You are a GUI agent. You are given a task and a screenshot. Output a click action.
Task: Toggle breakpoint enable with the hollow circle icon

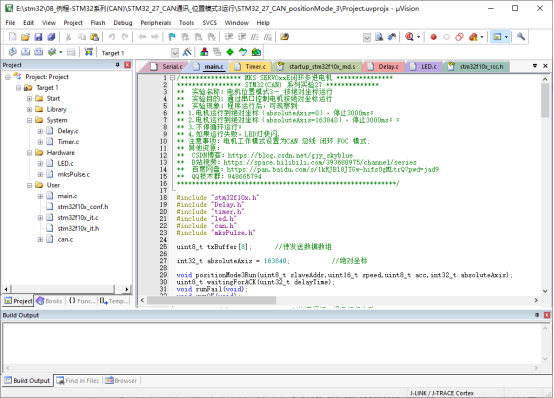pos(447,37)
